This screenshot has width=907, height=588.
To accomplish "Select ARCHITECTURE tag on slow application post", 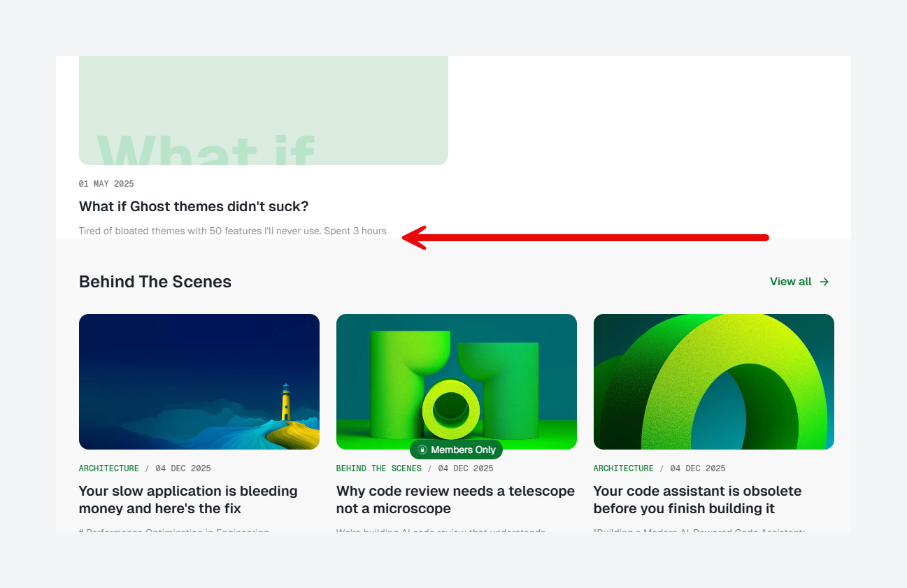I will pos(109,468).
